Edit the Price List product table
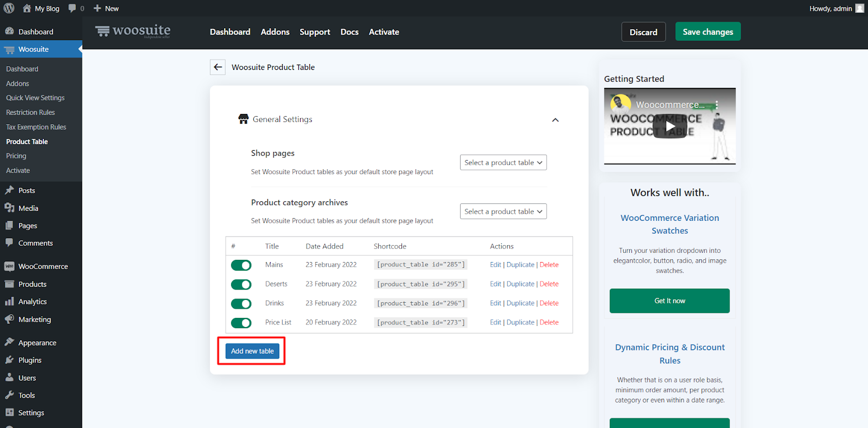The height and width of the screenshot is (428, 868). click(x=495, y=322)
